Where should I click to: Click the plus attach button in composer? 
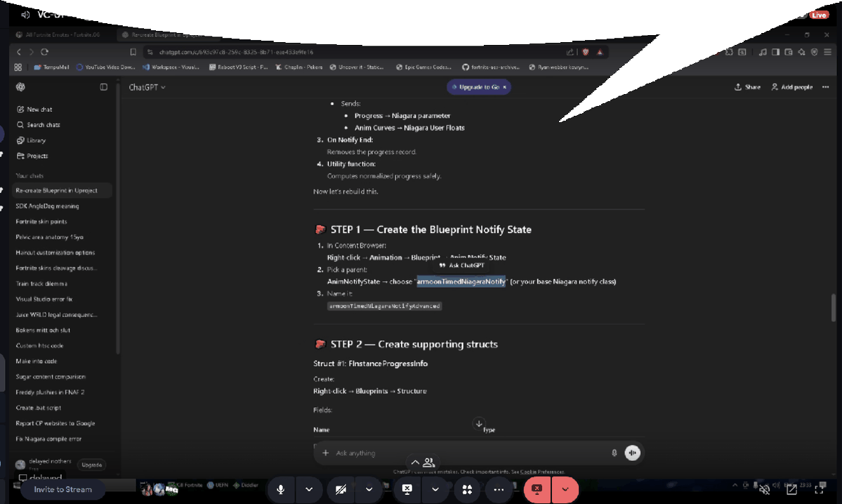325,453
